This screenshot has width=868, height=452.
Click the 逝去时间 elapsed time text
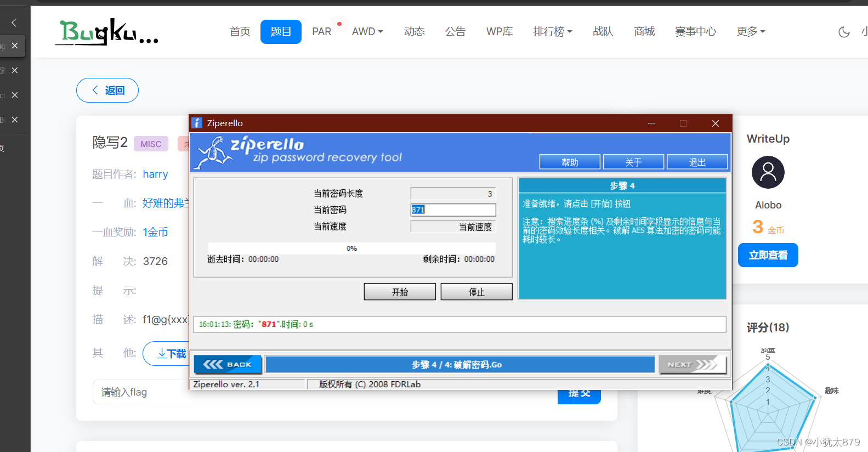(243, 259)
